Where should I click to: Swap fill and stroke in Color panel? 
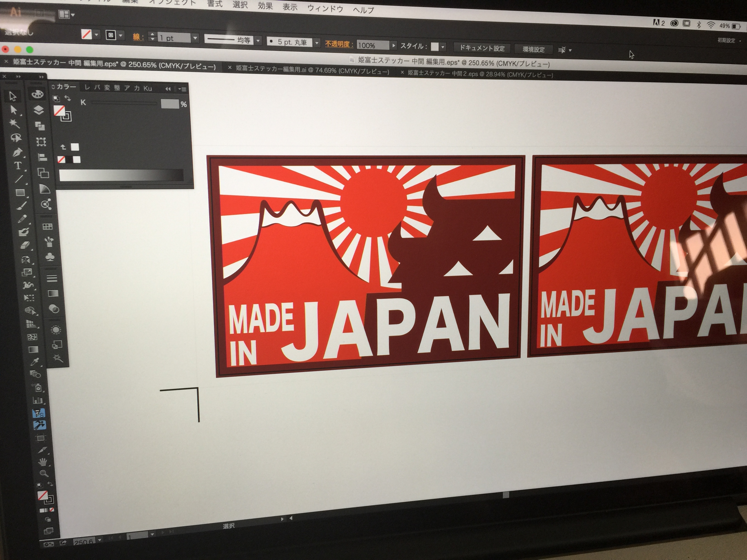click(x=68, y=98)
